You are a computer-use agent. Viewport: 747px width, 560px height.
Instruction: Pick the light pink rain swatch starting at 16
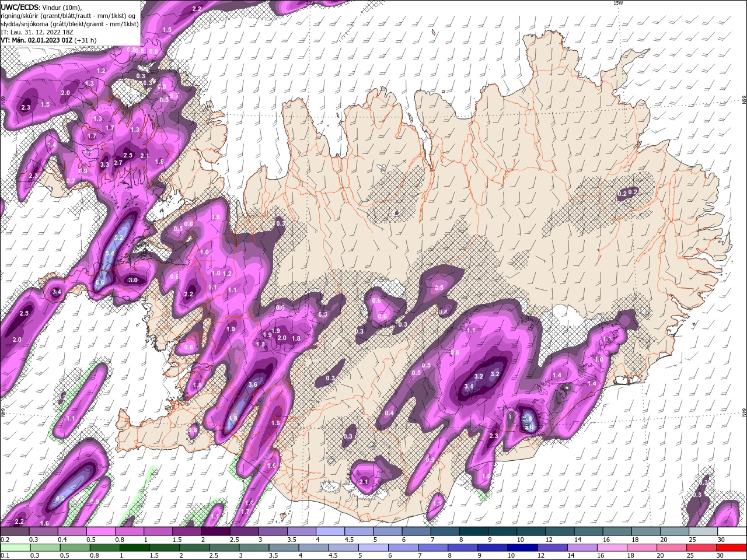click(x=612, y=548)
